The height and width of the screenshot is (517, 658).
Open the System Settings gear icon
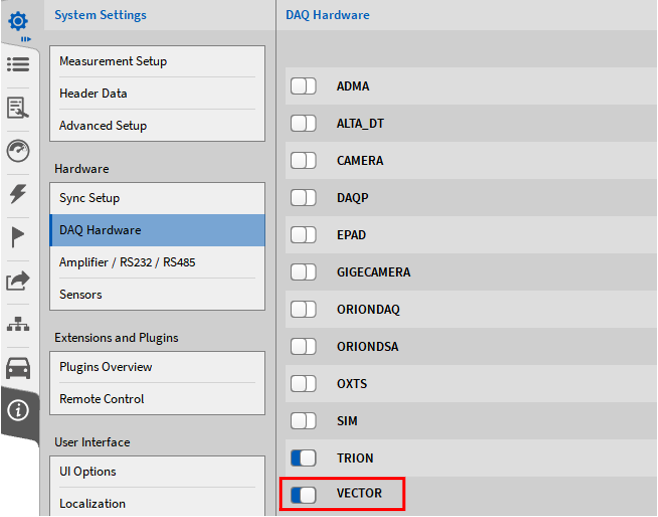18,20
